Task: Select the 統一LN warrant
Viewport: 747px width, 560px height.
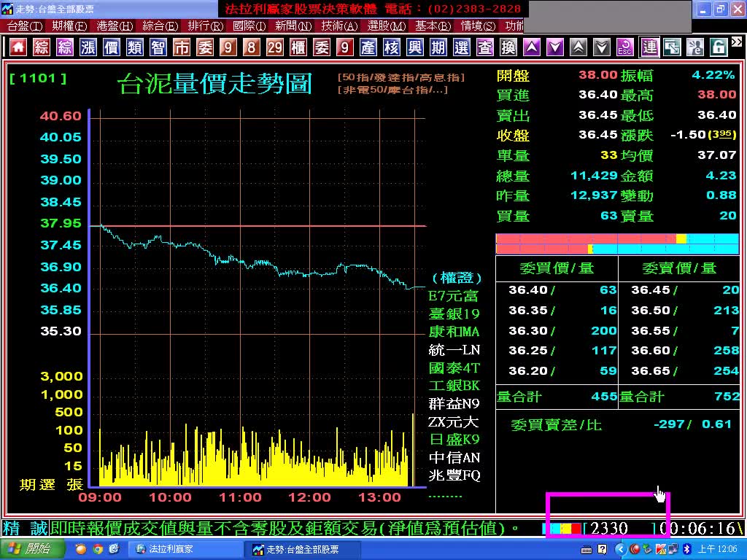Action: (x=454, y=350)
